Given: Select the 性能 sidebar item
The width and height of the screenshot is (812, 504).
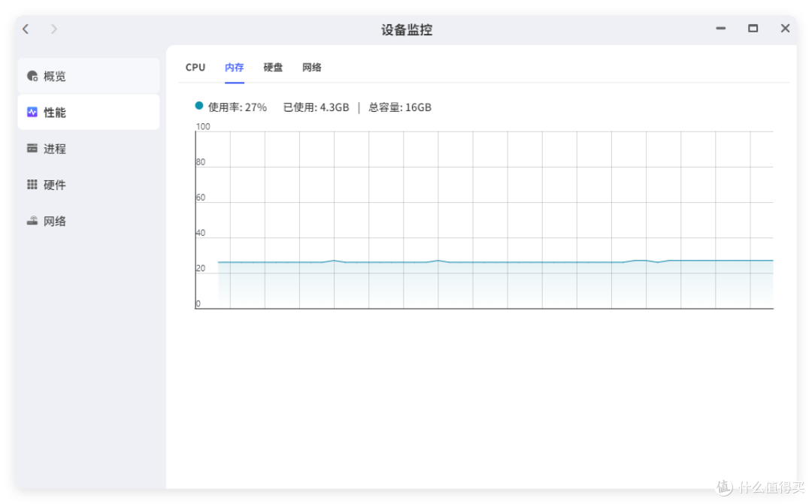Looking at the screenshot, I should 89,112.
